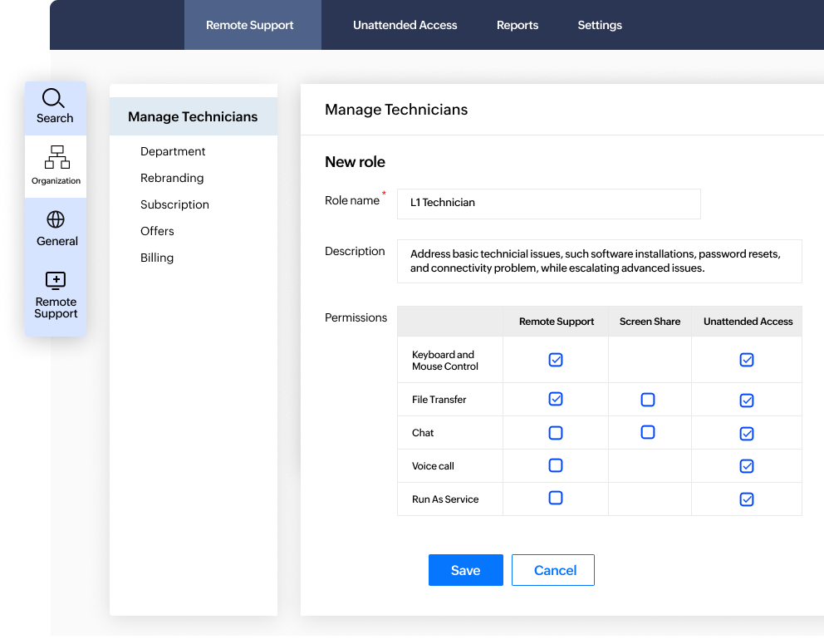Disable Run As Service under Unattended Access
The image size is (824, 644).
(746, 499)
